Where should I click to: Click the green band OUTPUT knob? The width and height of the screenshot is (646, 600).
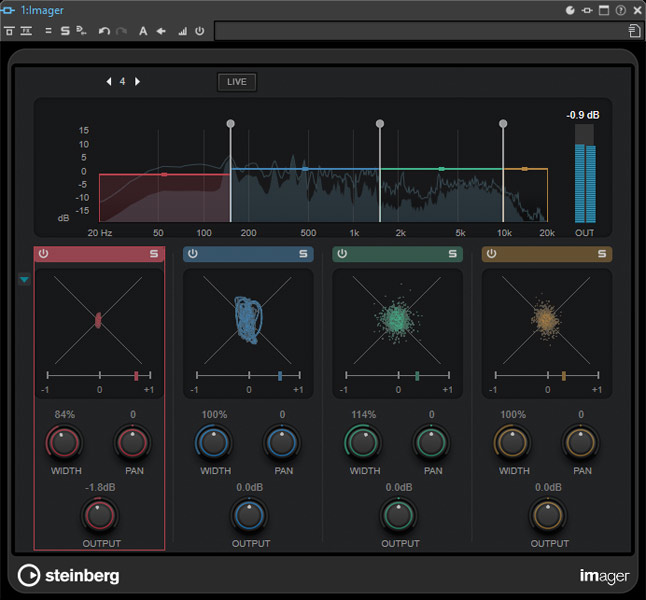[397, 514]
